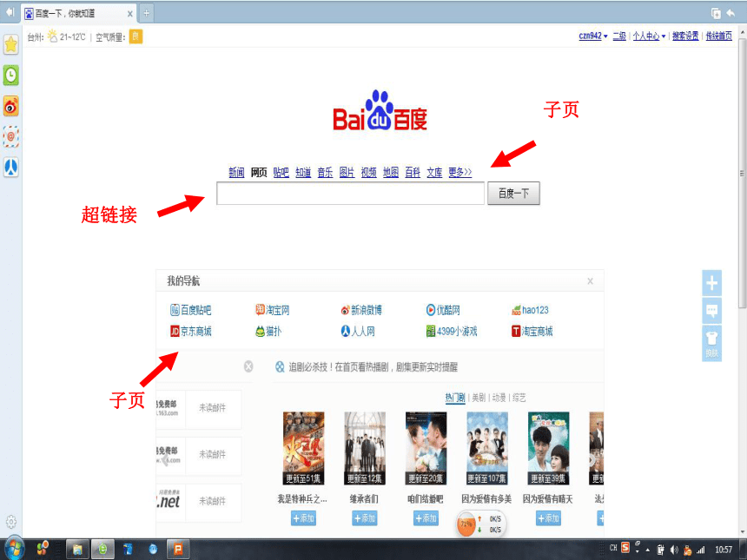The width and height of the screenshot is (747, 560).
Task: Click the 传统首页 link
Action: (718, 36)
